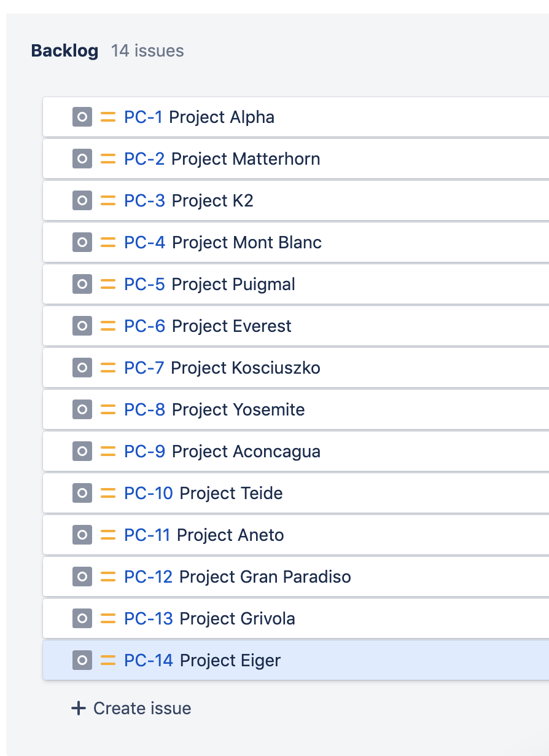
Task: Click the Backlog section header
Action: pos(64,51)
